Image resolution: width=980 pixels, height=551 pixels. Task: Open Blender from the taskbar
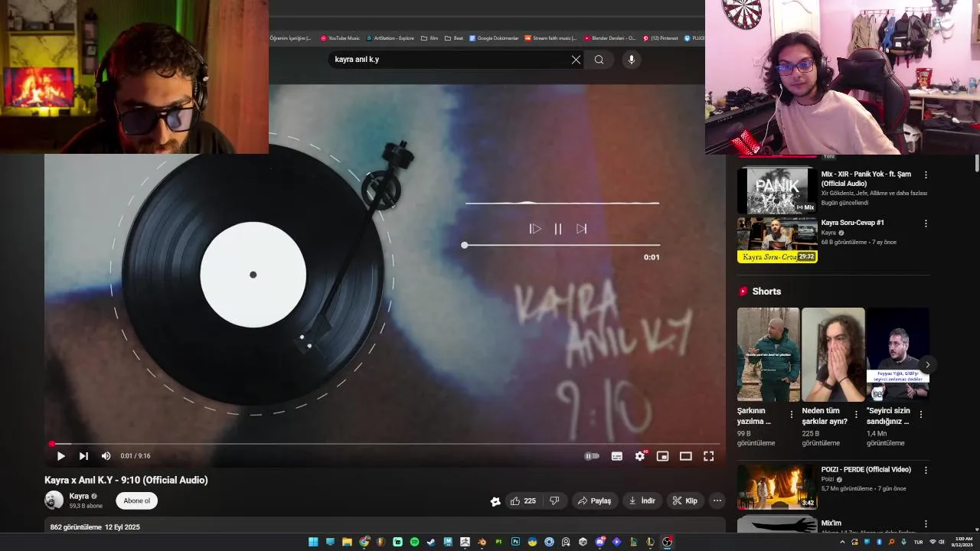click(x=482, y=542)
